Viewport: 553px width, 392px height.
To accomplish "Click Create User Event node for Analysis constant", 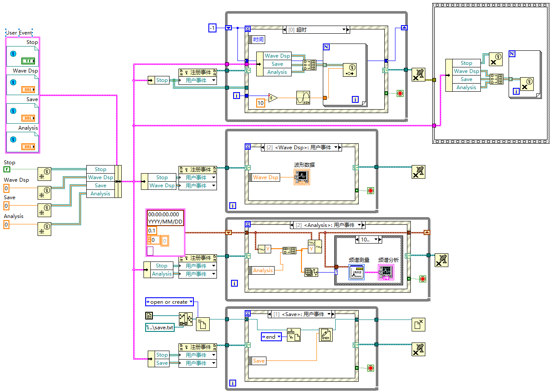I will pyautogui.click(x=44, y=229).
